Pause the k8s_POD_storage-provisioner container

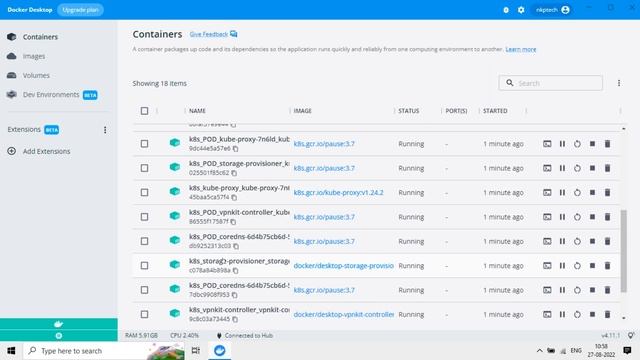(x=562, y=168)
